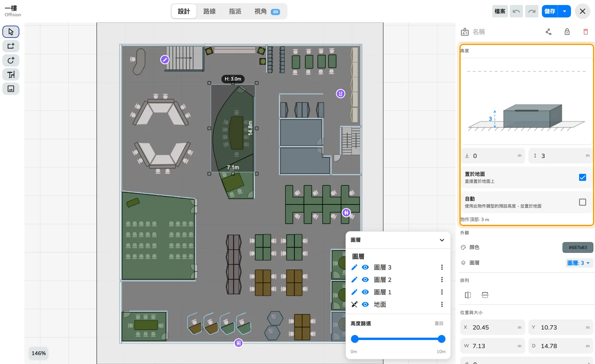
Task: Click the crossed pencil icon for 地面
Action: [x=354, y=304]
